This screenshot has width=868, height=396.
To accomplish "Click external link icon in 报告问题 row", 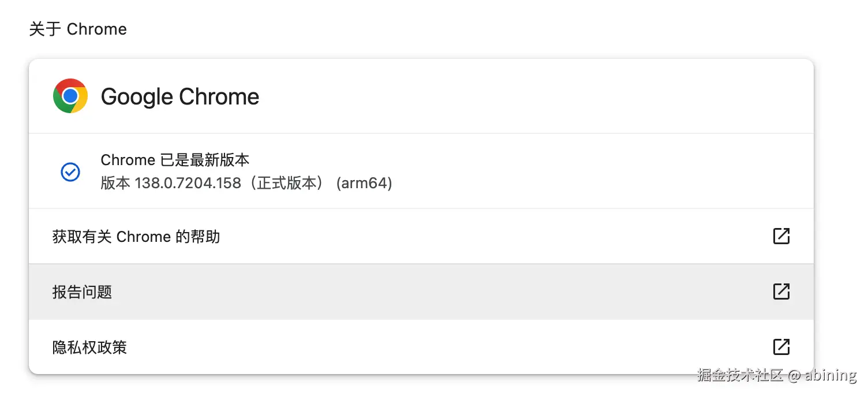I will 781,292.
